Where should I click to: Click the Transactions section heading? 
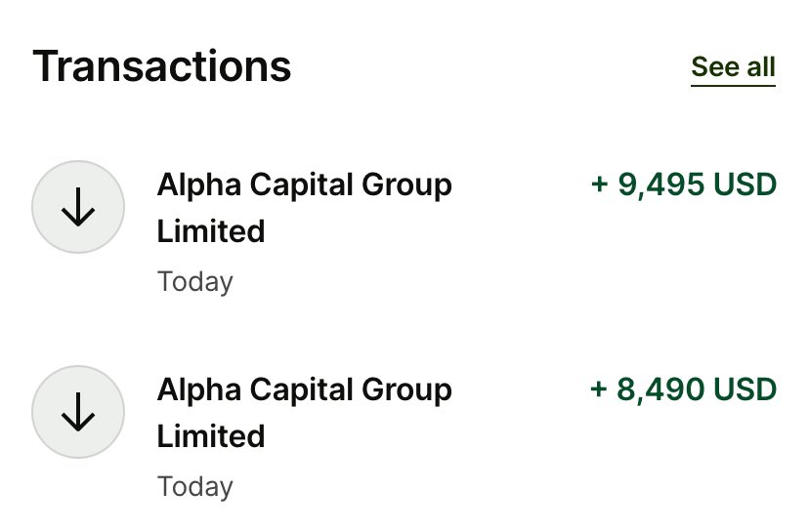(162, 66)
